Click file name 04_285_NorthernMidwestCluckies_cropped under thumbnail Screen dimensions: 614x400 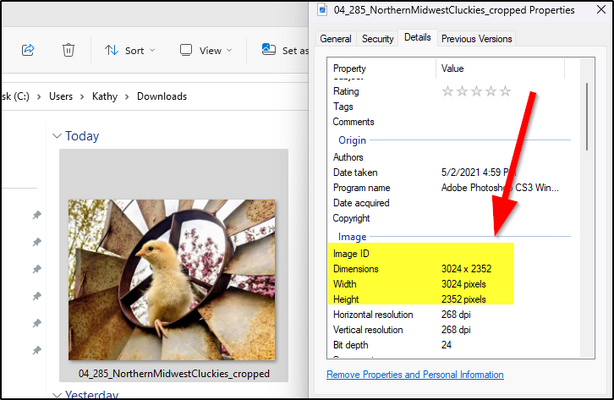point(174,373)
